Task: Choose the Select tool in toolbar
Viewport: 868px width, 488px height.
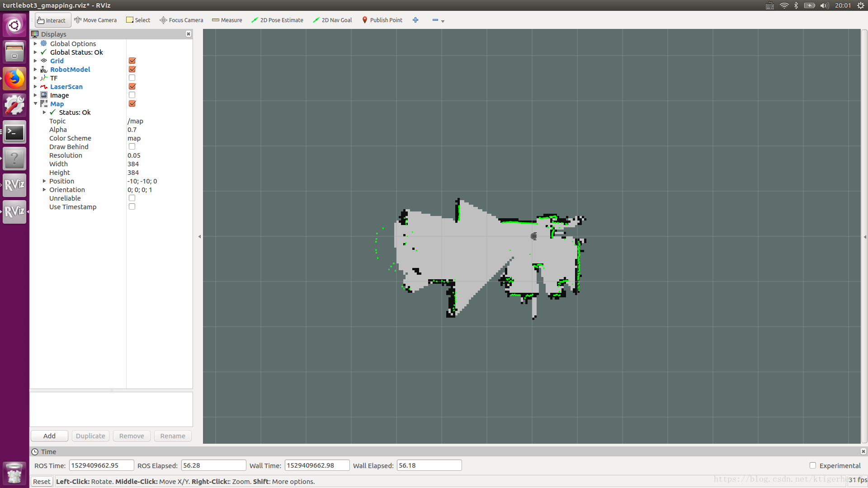Action: tap(138, 20)
